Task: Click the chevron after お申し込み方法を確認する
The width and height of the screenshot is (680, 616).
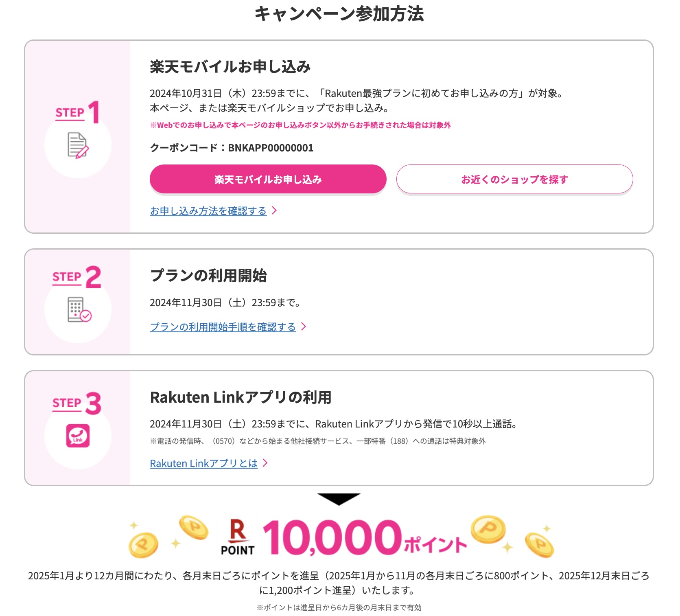Action: [x=275, y=210]
